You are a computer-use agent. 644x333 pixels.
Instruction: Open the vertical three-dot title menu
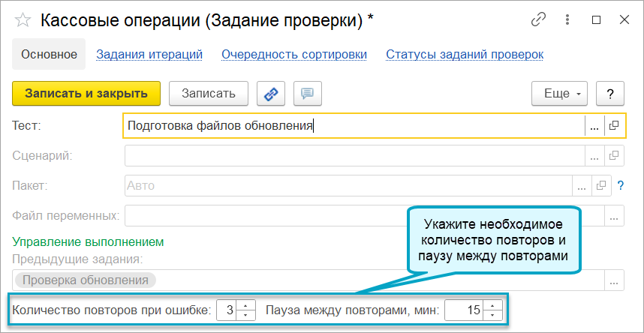pos(567,19)
